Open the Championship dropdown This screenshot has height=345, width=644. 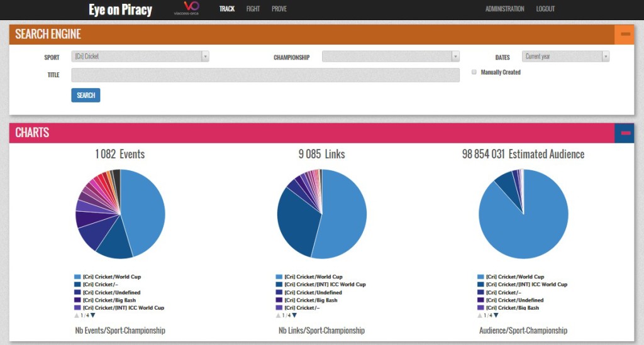pos(391,57)
